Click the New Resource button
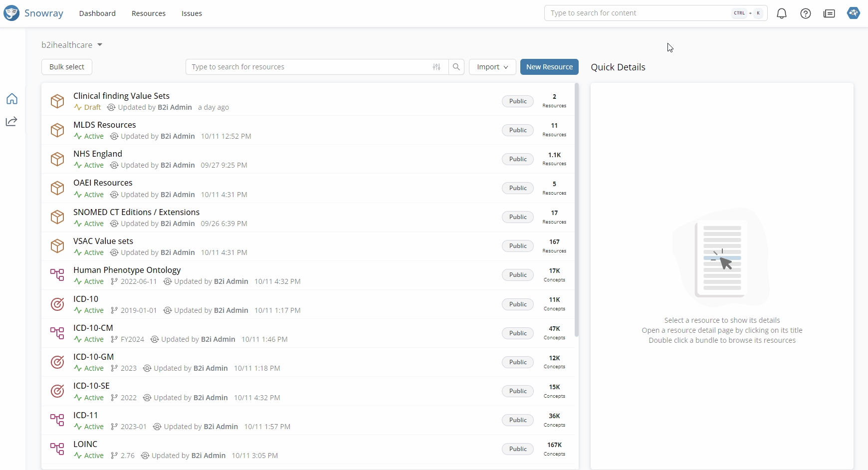This screenshot has height=470, width=868. point(549,67)
